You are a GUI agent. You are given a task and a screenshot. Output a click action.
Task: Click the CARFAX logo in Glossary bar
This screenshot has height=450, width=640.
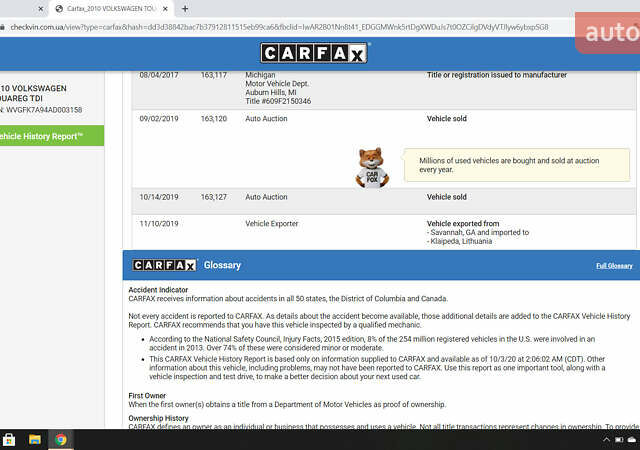[165, 265]
